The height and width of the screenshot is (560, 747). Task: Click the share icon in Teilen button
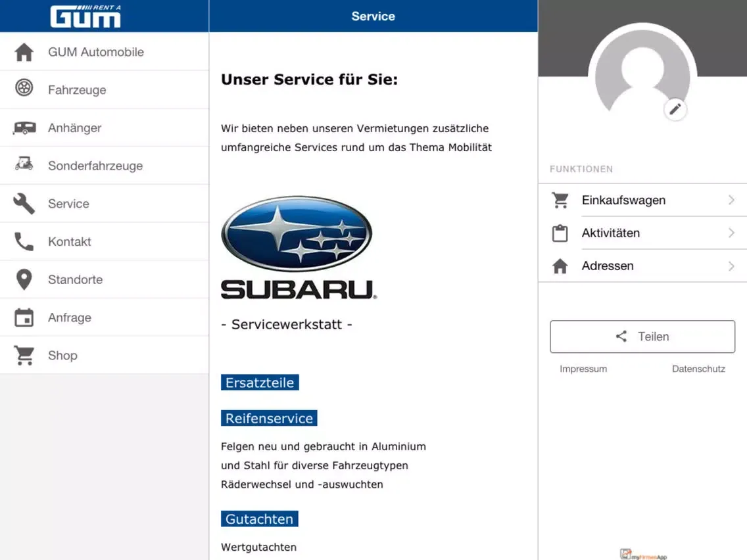[621, 336]
